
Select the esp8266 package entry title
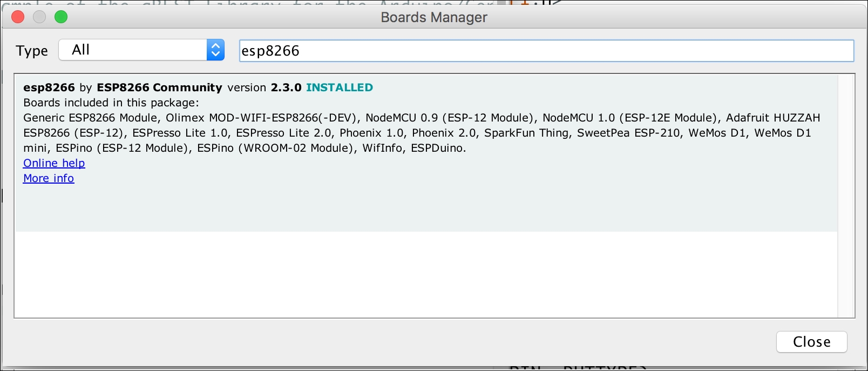point(49,87)
